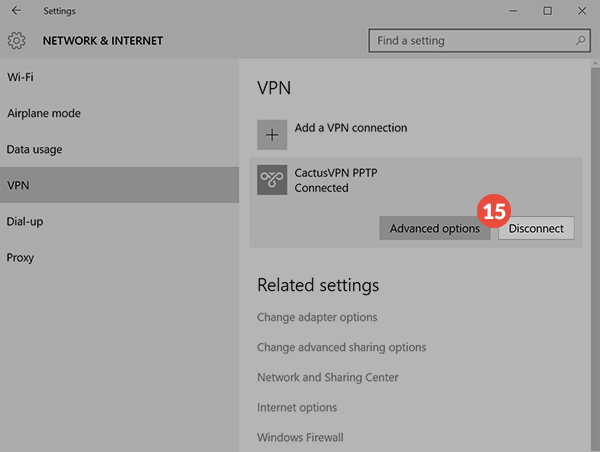Open Airplane mode settings
The width and height of the screenshot is (600, 452).
click(x=119, y=113)
